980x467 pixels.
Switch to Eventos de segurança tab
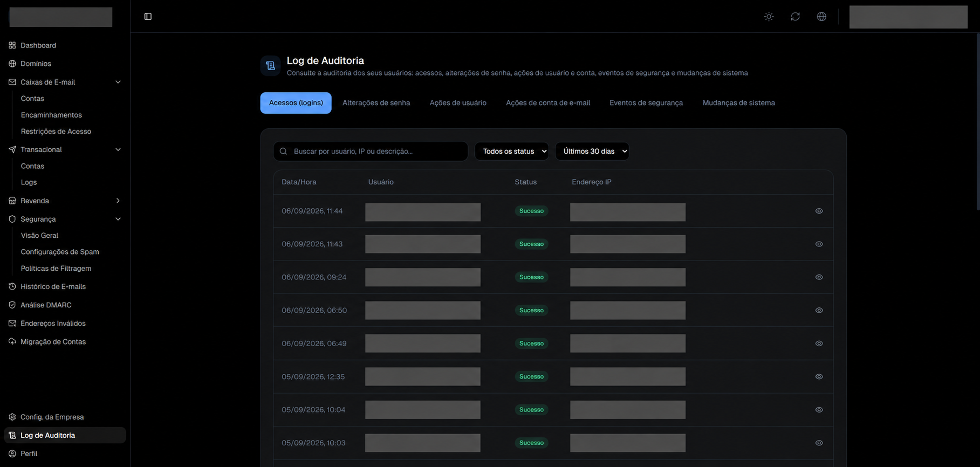[646, 103]
